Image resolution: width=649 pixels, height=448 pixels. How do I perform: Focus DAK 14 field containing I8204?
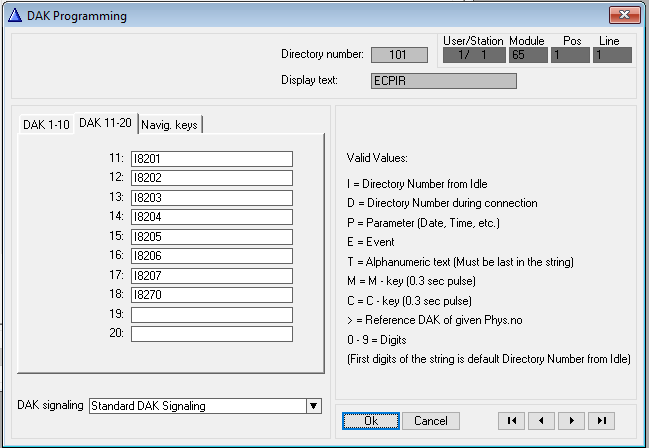[x=212, y=217]
